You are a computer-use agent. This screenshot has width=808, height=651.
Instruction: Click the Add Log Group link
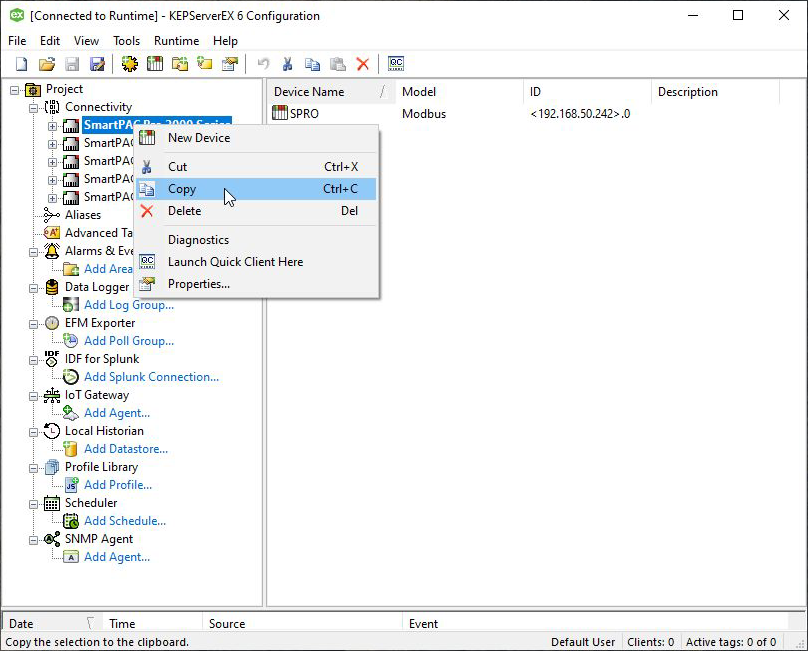(129, 305)
